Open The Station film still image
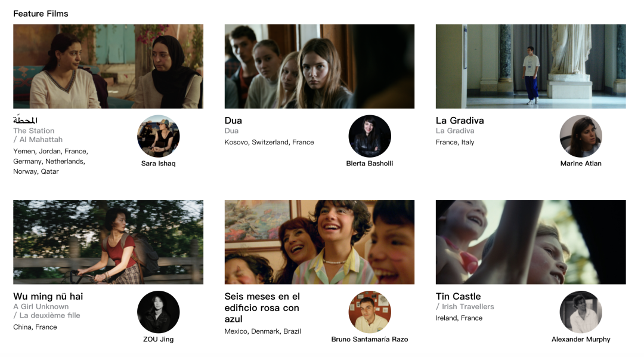The height and width of the screenshot is (357, 644). [x=108, y=66]
